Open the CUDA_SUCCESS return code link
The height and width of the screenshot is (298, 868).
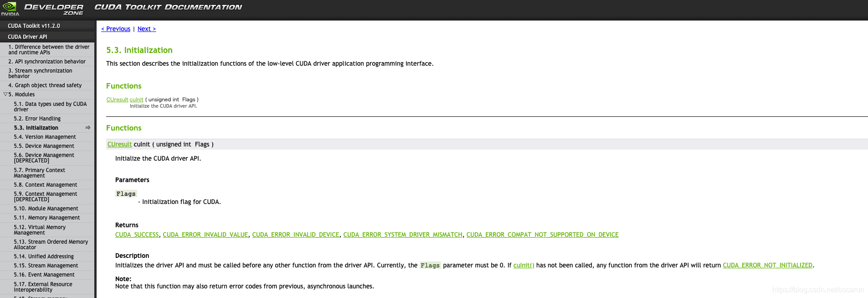137,235
